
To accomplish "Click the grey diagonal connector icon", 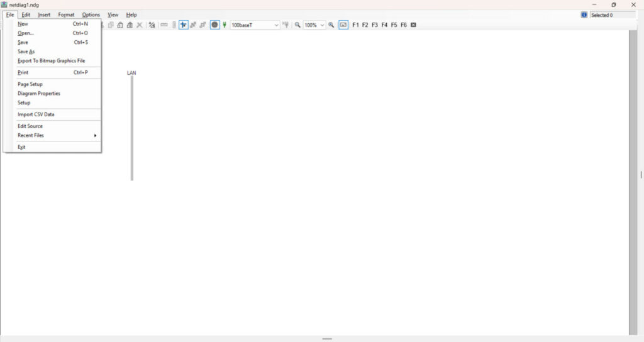I will coord(193,25).
